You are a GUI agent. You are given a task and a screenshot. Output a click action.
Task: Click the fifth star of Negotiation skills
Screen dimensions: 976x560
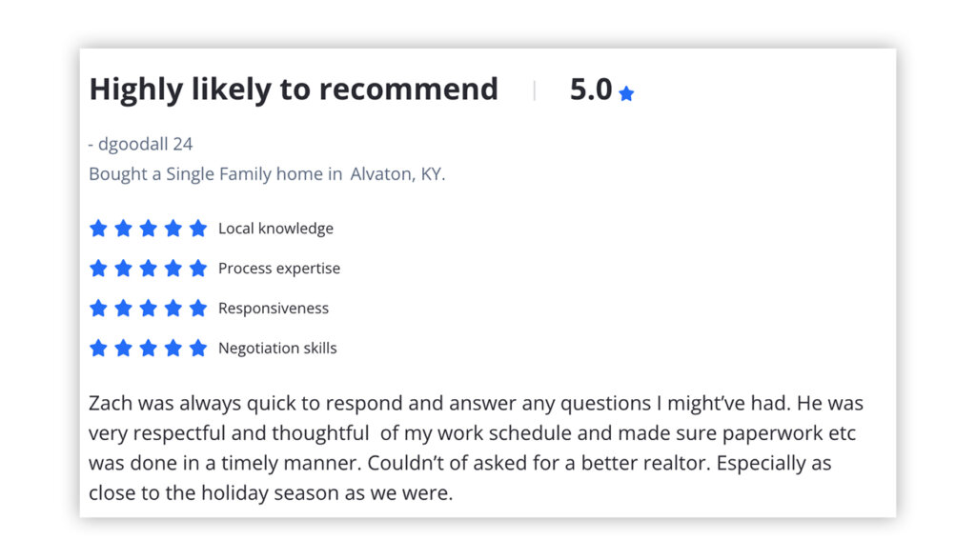point(198,348)
